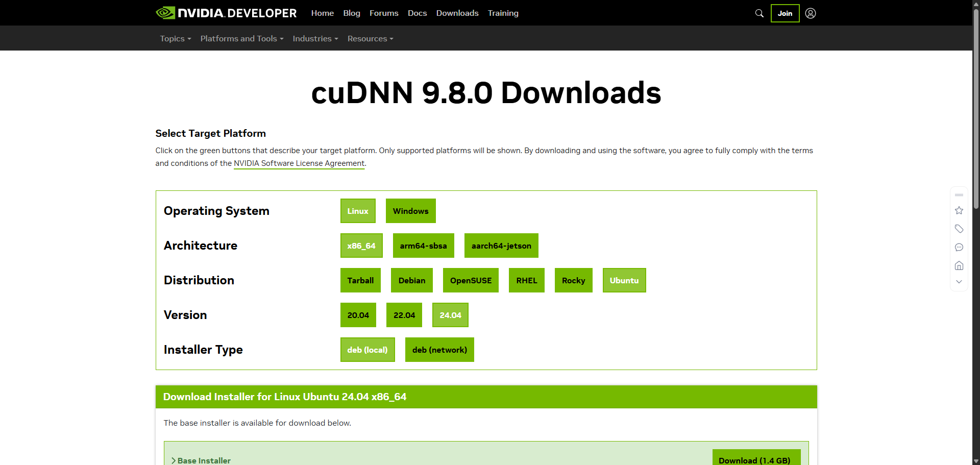Choose aarch64-jetson architecture
Image resolution: width=980 pixels, height=465 pixels.
click(501, 246)
